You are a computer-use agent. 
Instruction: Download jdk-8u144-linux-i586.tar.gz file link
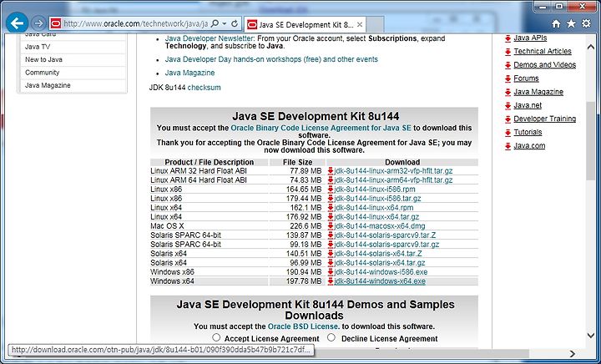[x=377, y=199]
